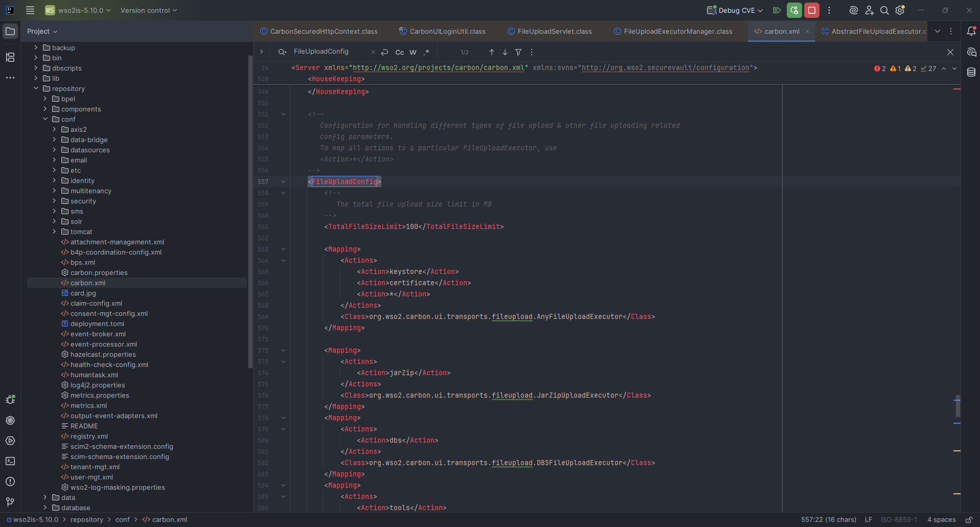The image size is (980, 527).
Task: Toggle Regex option in the search bar
Action: pos(426,52)
